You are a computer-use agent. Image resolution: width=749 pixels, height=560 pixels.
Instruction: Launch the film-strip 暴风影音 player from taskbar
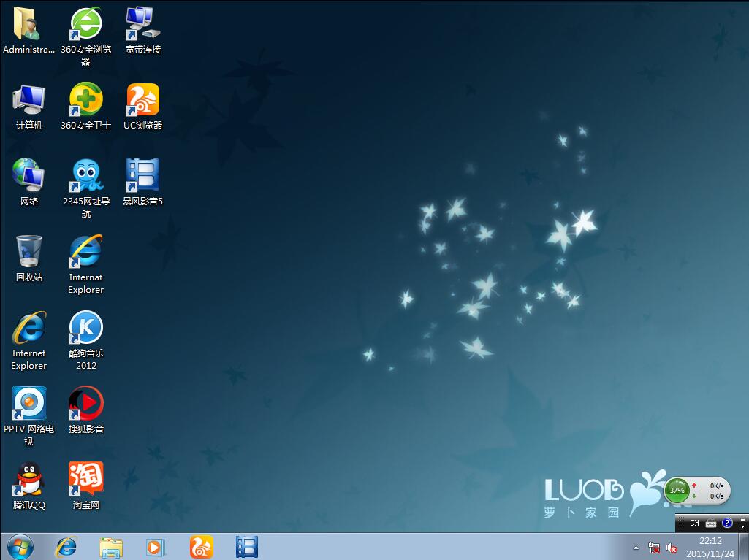pyautogui.click(x=247, y=547)
